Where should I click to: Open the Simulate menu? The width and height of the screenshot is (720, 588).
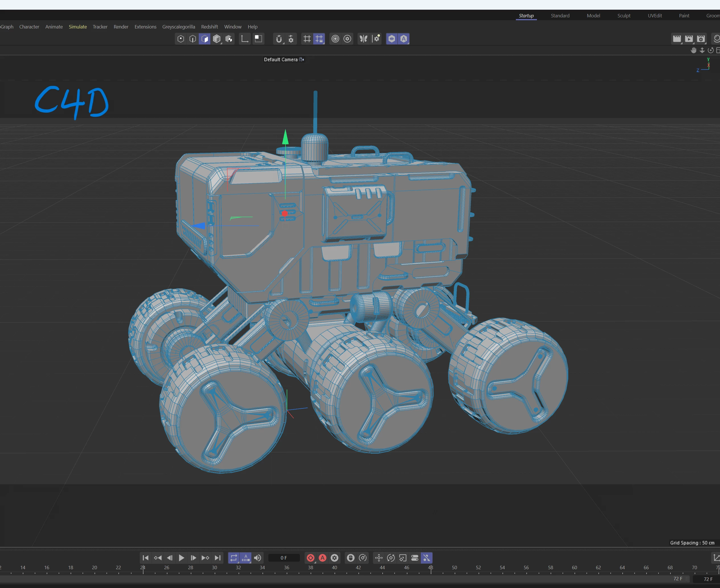tap(78, 27)
